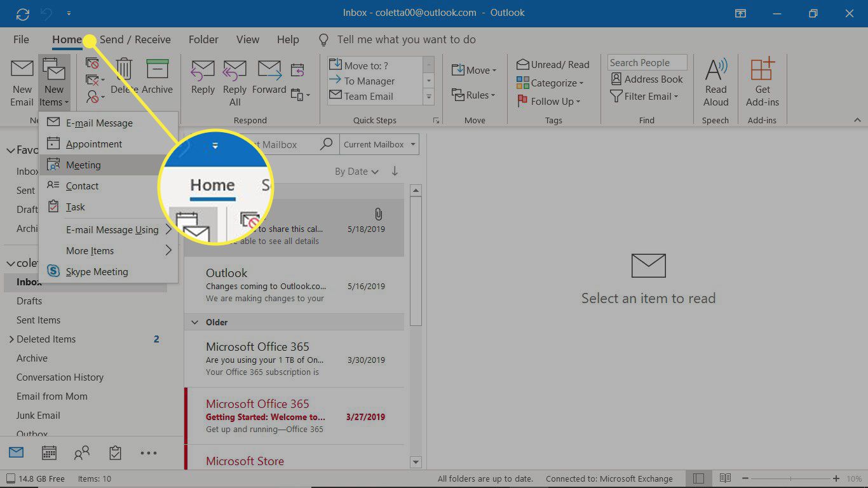This screenshot has width=868, height=488.
Task: Expand the E-mail Message Using submenu
Action: pyautogui.click(x=112, y=229)
